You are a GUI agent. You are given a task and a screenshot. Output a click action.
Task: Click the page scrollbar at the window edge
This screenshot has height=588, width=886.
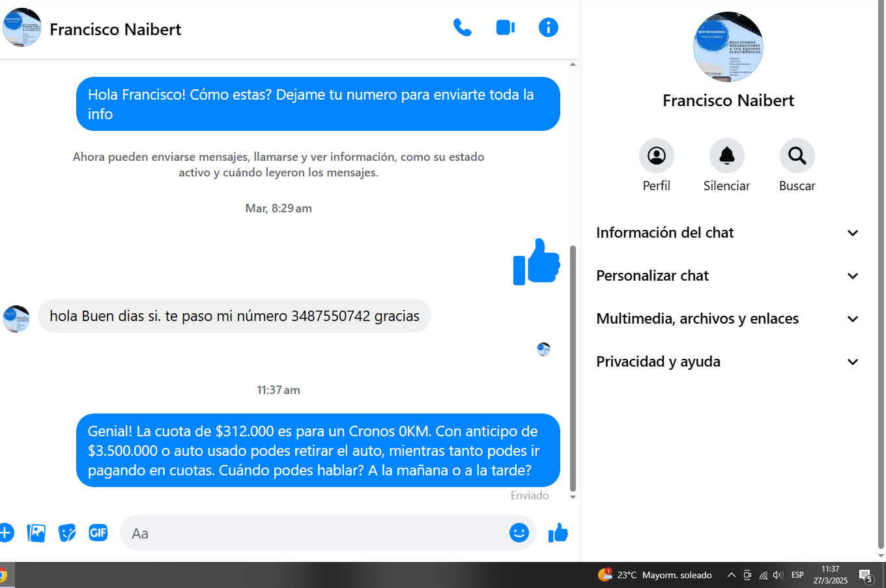click(x=881, y=273)
